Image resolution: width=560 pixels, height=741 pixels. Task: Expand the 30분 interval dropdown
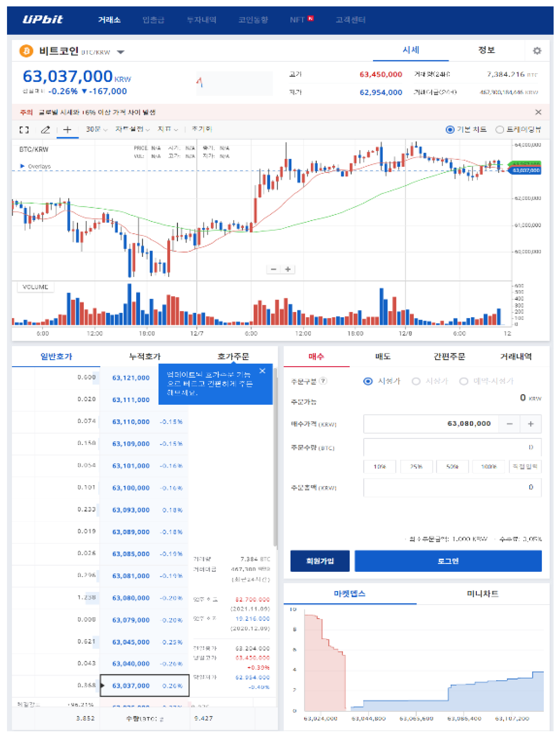[x=97, y=130]
